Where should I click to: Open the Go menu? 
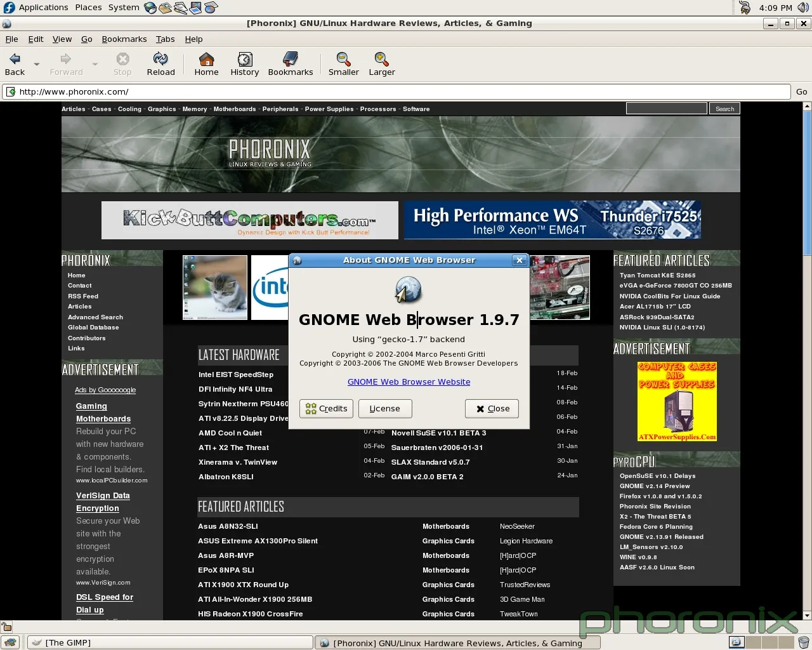(x=87, y=39)
